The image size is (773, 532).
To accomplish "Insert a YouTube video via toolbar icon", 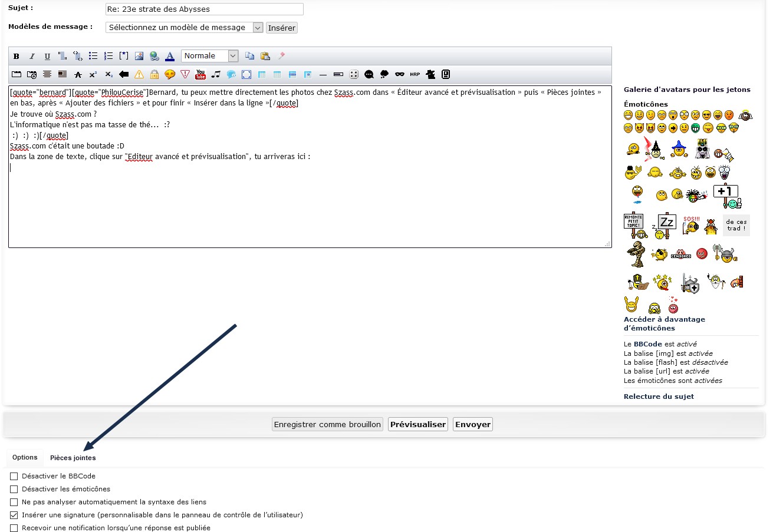I will click(x=200, y=74).
